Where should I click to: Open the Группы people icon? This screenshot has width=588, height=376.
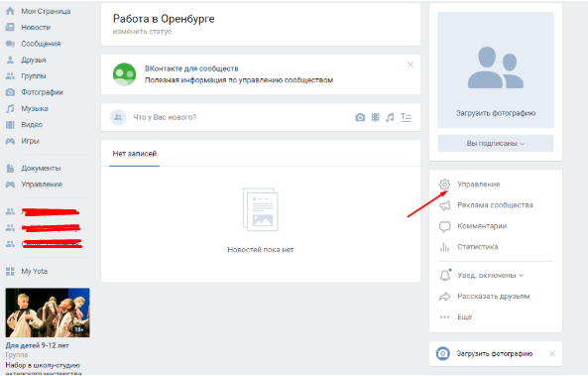(x=10, y=75)
